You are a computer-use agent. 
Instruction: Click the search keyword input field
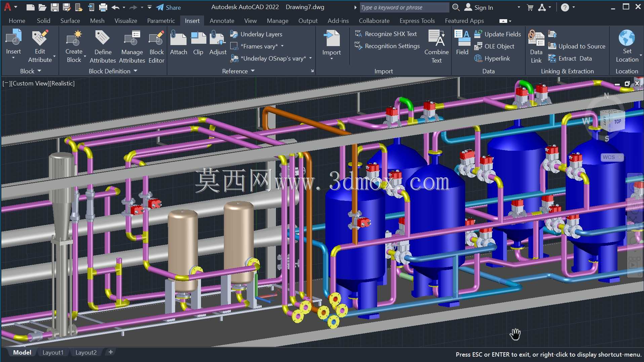[404, 7]
